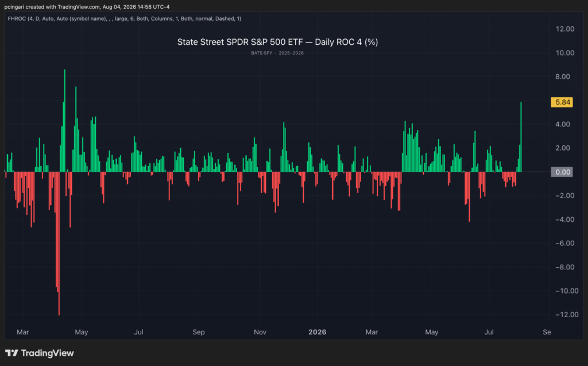This screenshot has width=588, height=366.
Task: Click the 2.00 price axis label
Action: click(563, 148)
